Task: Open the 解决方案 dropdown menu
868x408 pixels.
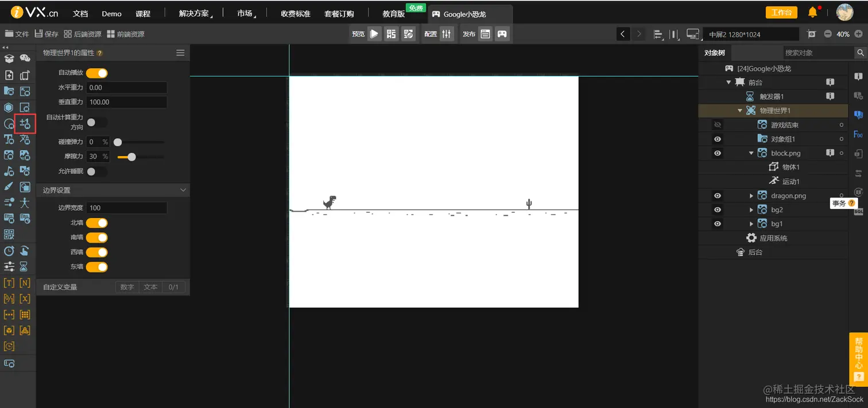Action: click(x=195, y=14)
